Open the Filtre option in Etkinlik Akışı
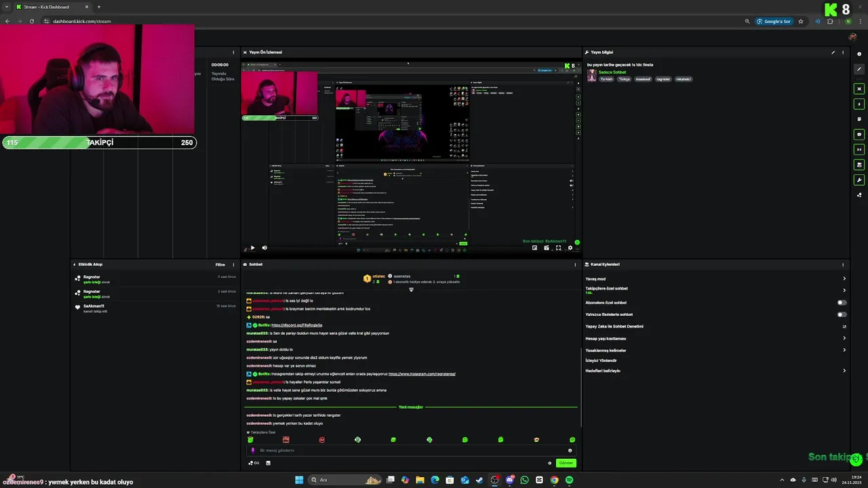868x488 pixels. point(220,264)
